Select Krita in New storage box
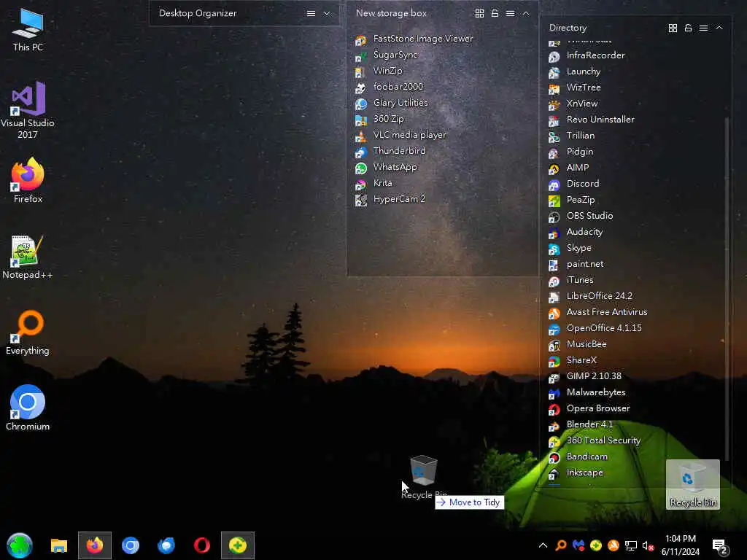This screenshot has width=747, height=560. 373,183
